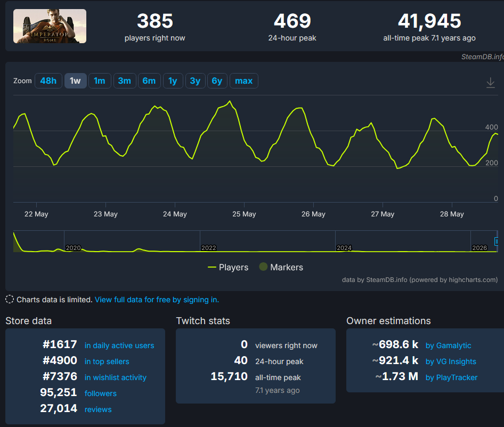Viewport: 504px width, 427px height.
Task: Click the 2026 label in chart navigator
Action: [479, 248]
